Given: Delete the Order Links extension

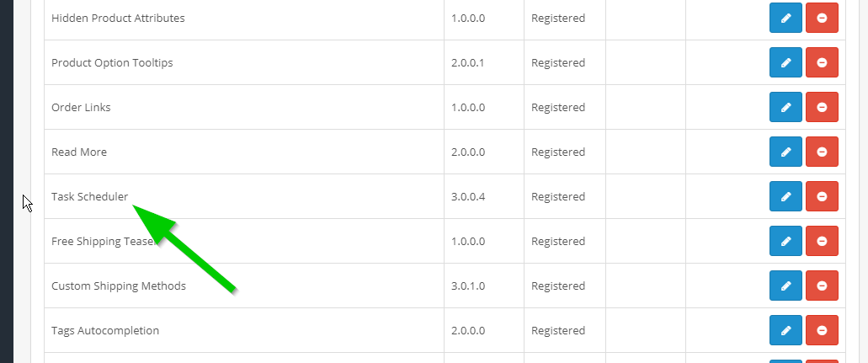Looking at the screenshot, I should [822, 107].
